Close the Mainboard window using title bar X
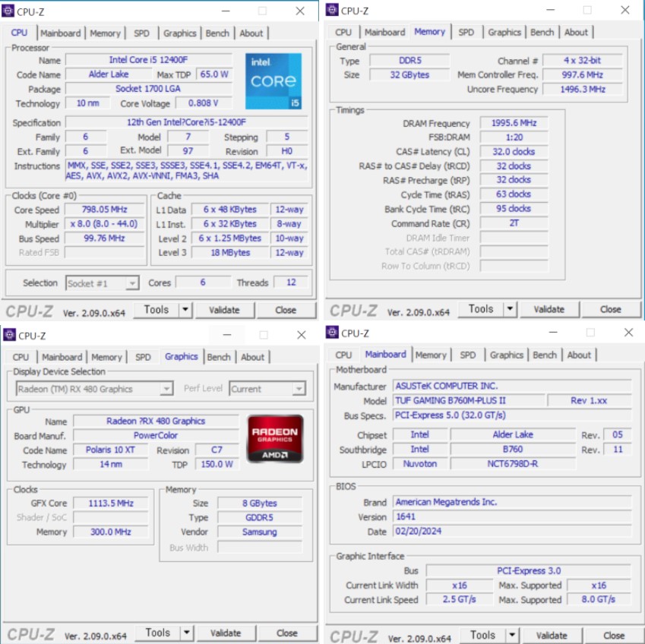Screen dimensions: 645x644 (628, 333)
